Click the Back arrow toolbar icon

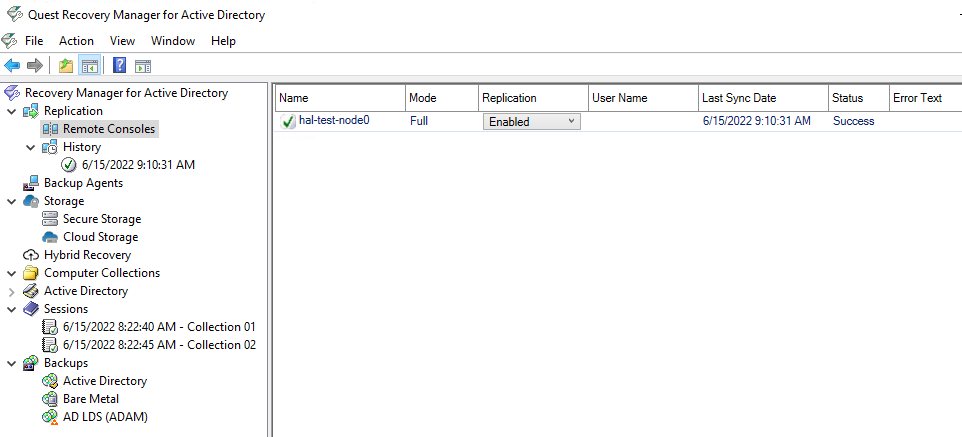[12, 66]
